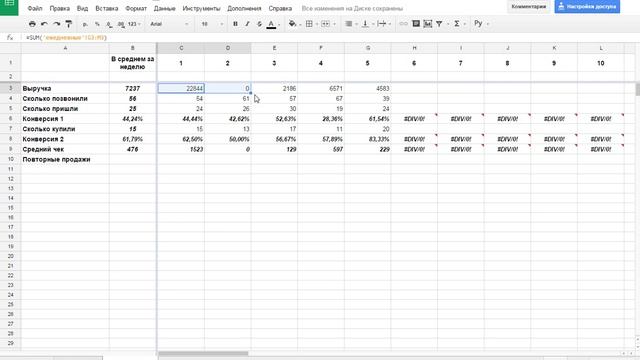Image resolution: width=640 pixels, height=360 pixels.
Task: Select column C header
Action: pos(181,48)
